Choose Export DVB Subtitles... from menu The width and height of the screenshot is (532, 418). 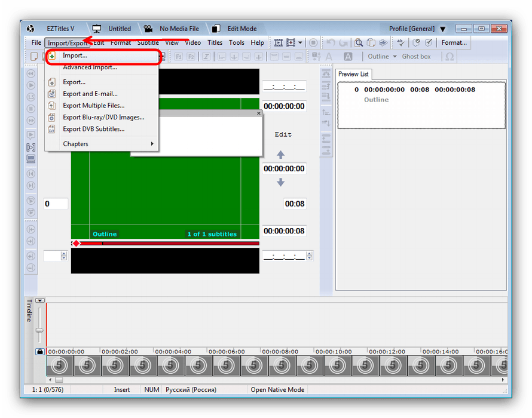93,129
